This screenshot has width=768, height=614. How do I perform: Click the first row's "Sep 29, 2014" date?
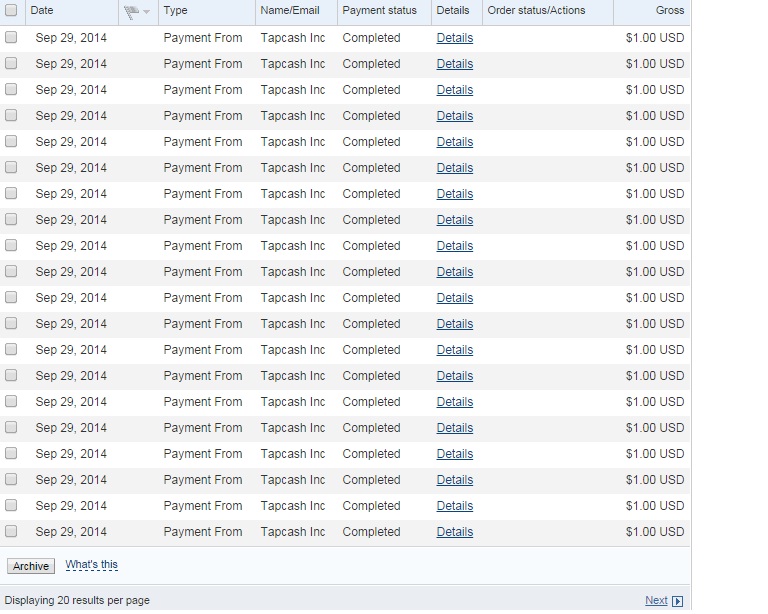[x=71, y=38]
